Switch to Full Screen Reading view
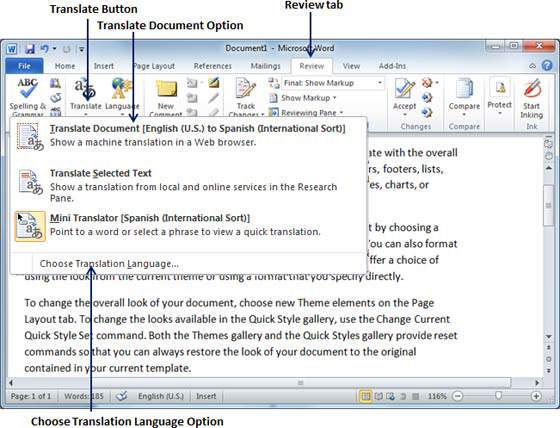 coord(378,396)
